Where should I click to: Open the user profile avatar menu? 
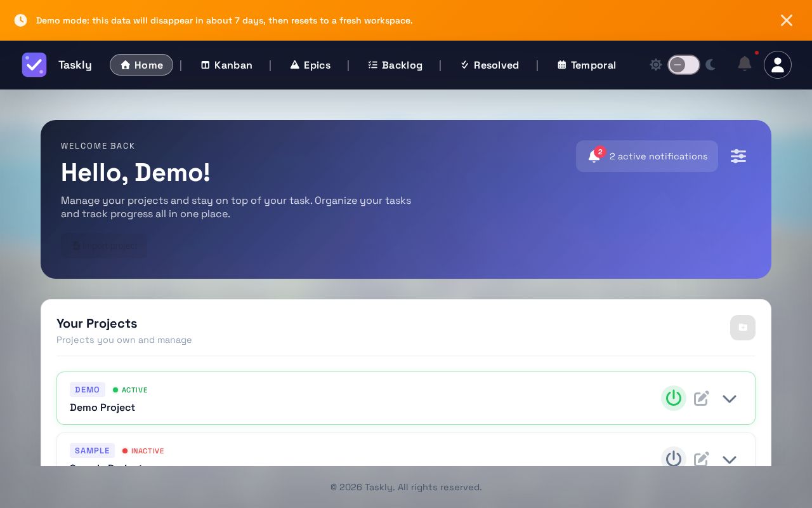(778, 65)
